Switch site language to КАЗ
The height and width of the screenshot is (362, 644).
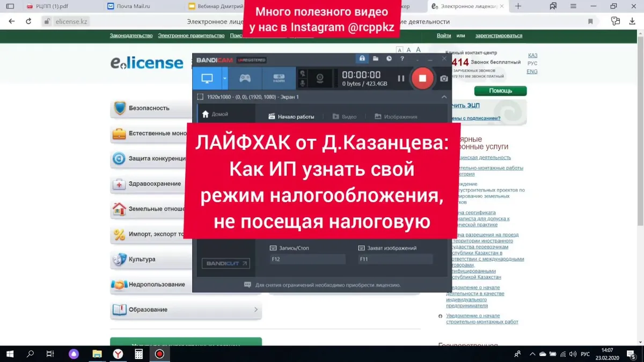click(x=532, y=55)
